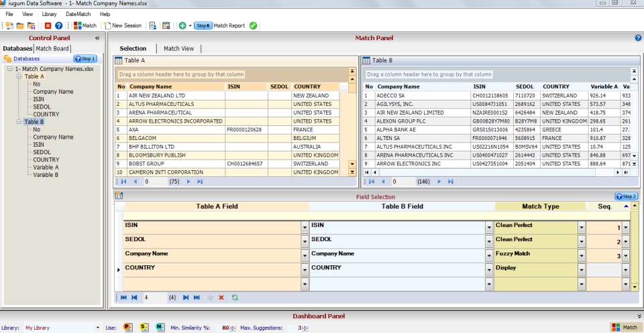Image resolution: width=644 pixels, height=333 pixels.
Task: Open help via blue question mark toolbar icon
Action: tap(58, 25)
